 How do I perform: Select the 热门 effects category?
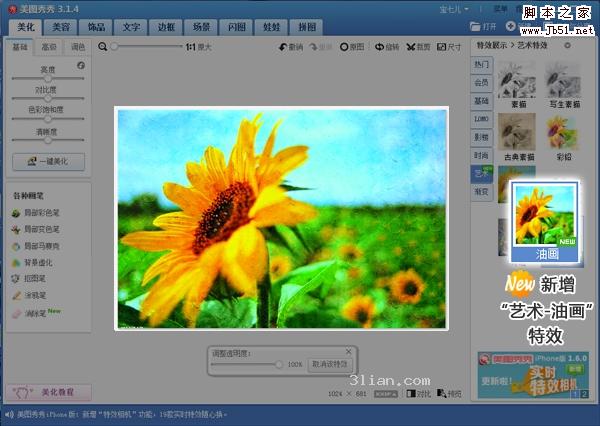pyautogui.click(x=481, y=64)
